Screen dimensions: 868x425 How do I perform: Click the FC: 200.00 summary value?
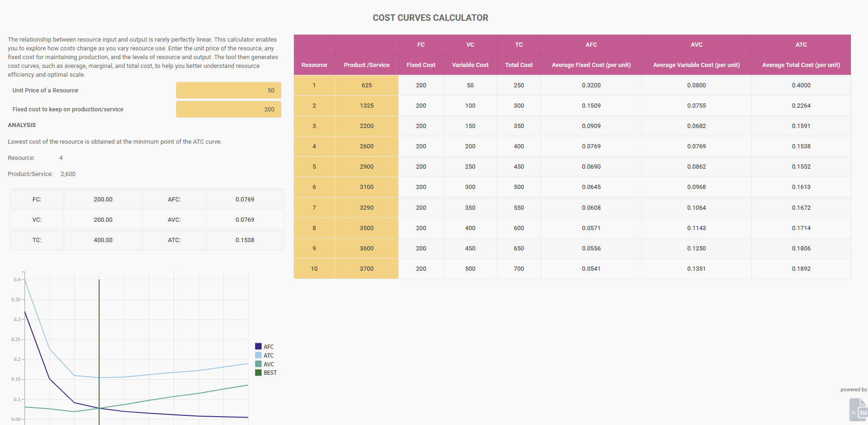(103, 200)
